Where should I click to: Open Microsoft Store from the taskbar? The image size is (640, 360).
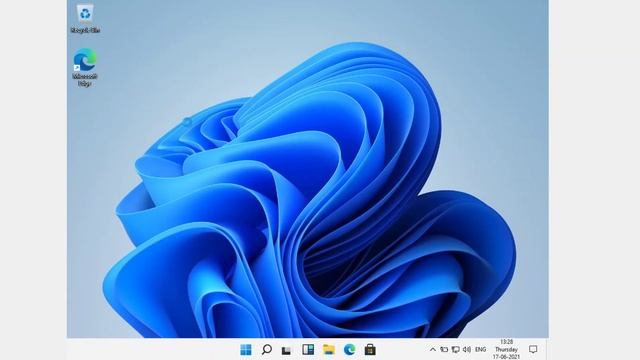(x=370, y=349)
